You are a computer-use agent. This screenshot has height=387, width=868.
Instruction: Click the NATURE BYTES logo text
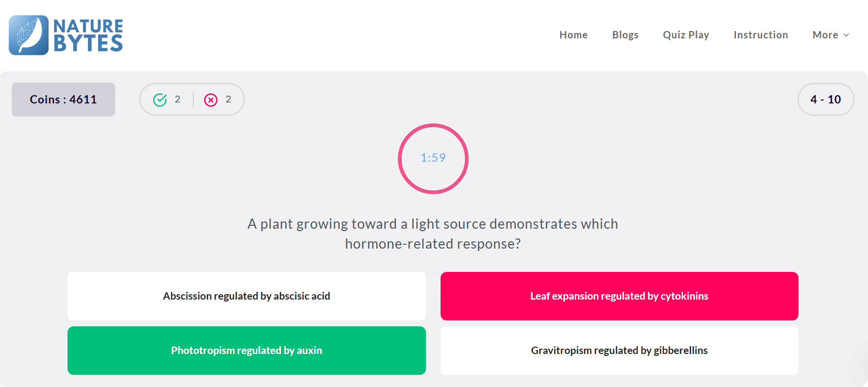88,35
